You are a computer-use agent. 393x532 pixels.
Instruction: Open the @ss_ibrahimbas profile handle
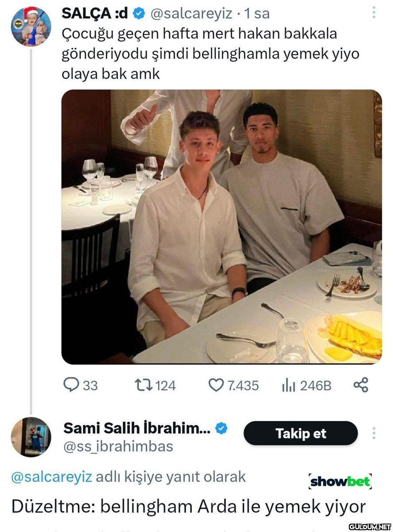(118, 446)
